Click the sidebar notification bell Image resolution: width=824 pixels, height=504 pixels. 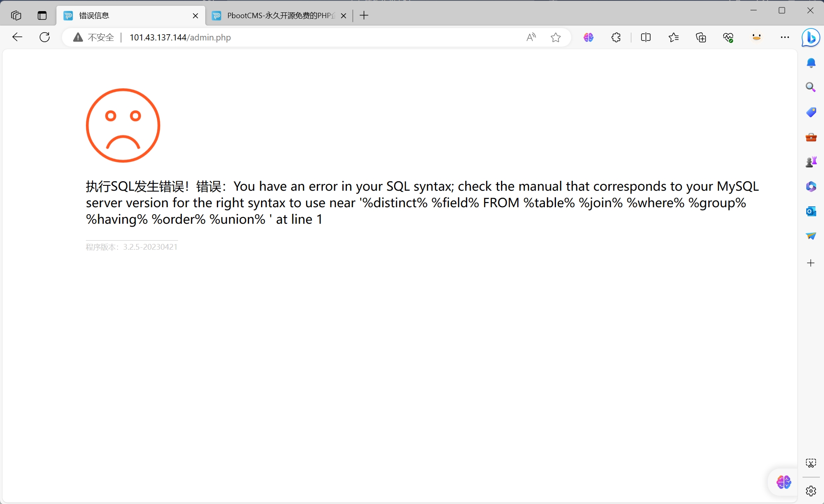(811, 63)
